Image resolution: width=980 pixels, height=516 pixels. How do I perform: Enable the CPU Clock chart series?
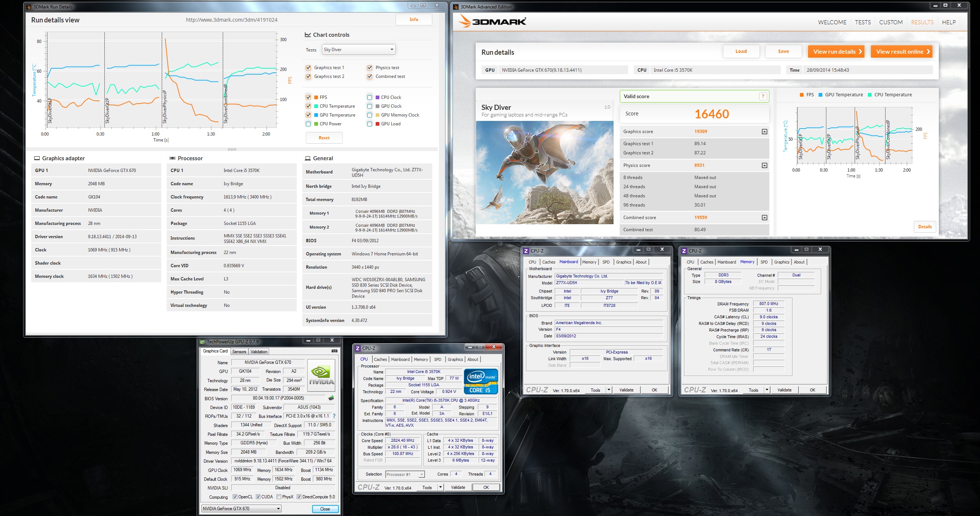point(369,97)
